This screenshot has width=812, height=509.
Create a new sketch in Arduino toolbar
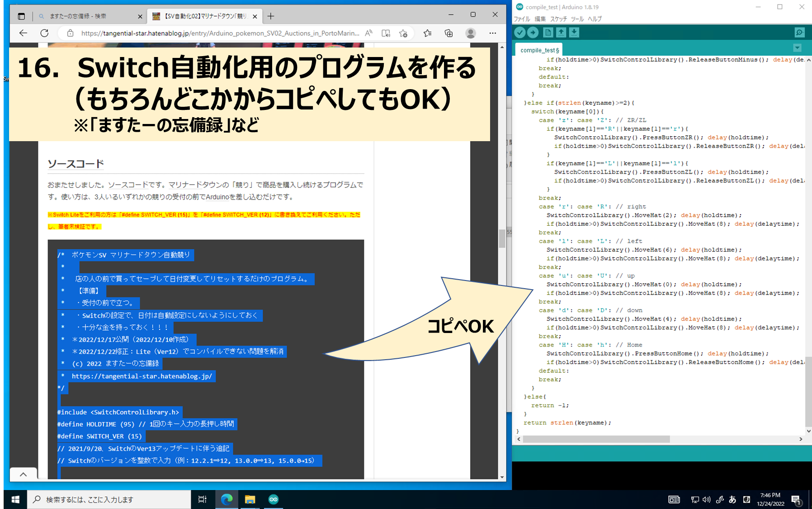[x=548, y=33]
